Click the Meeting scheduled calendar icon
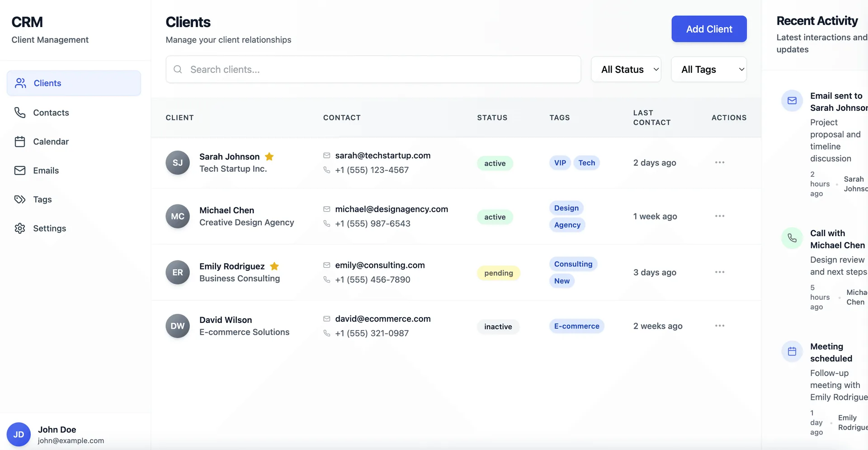This screenshot has width=868, height=450. [x=792, y=351]
